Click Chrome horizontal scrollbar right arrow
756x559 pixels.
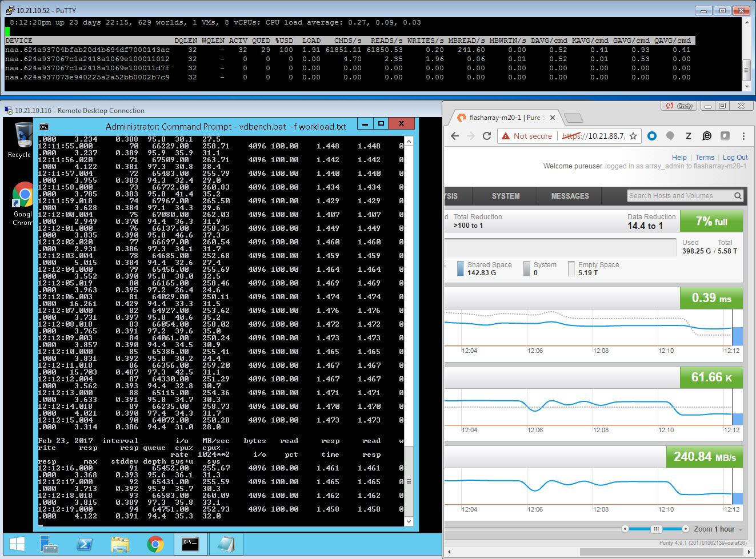pos(749,552)
